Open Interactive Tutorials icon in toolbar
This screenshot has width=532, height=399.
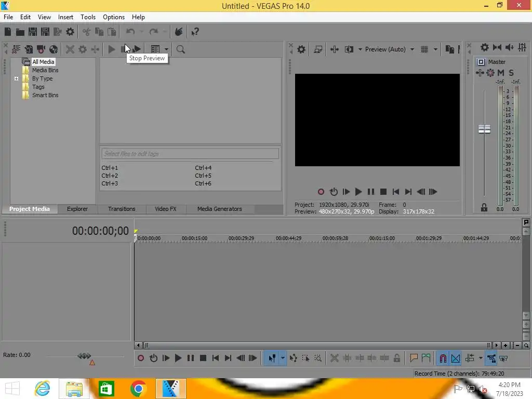[x=179, y=32]
